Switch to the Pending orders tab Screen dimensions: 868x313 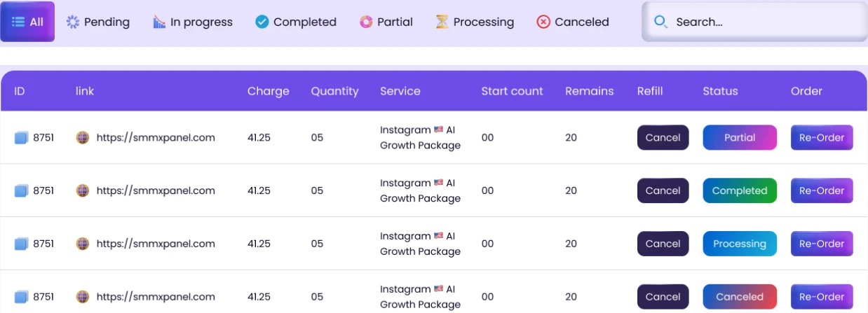(x=98, y=22)
